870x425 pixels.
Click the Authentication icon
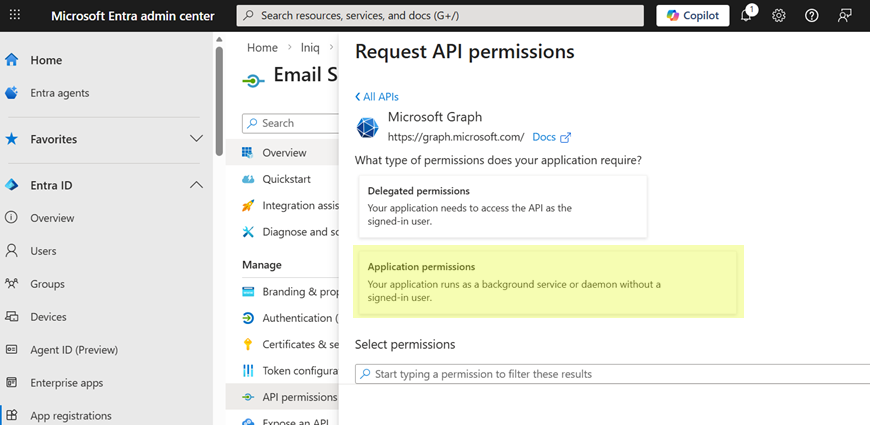point(248,318)
